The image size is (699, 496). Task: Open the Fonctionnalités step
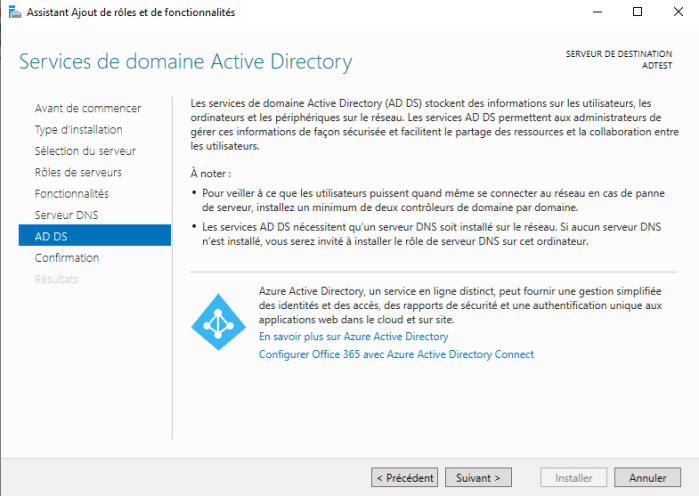72,193
